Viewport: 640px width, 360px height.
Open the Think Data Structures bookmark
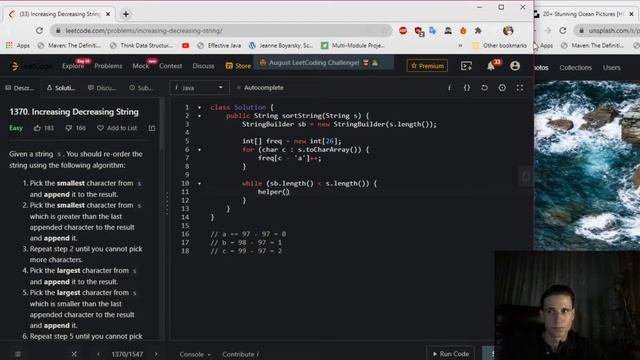(x=141, y=46)
